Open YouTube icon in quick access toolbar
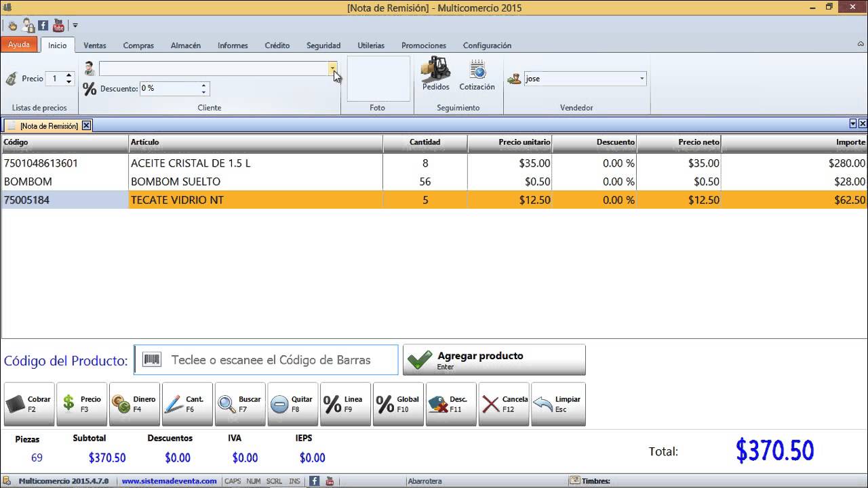The height and width of the screenshot is (488, 868). [x=58, y=26]
